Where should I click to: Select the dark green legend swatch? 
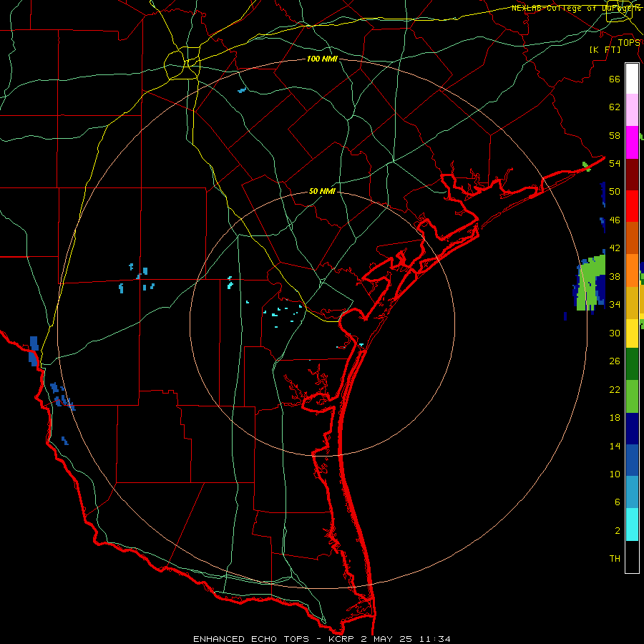tap(632, 364)
